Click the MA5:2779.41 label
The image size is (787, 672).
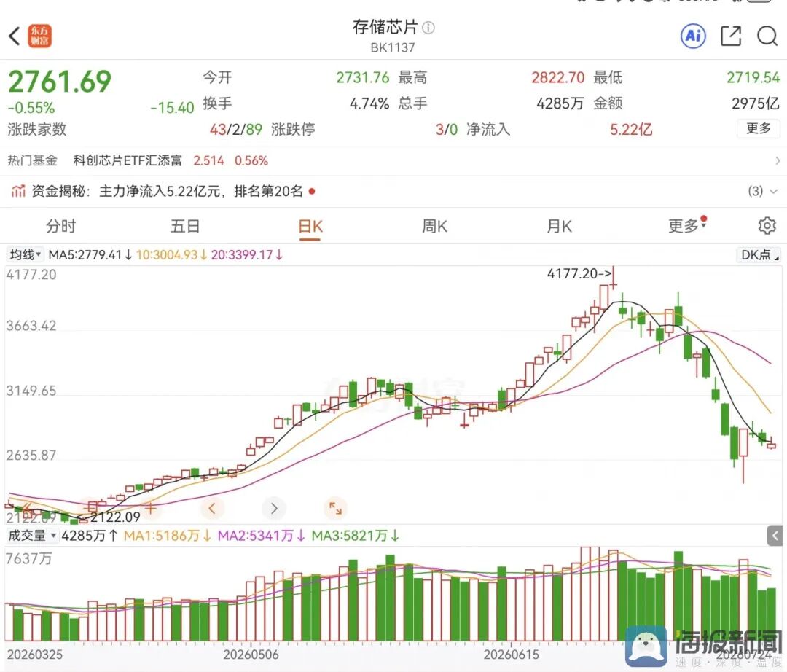point(90,255)
